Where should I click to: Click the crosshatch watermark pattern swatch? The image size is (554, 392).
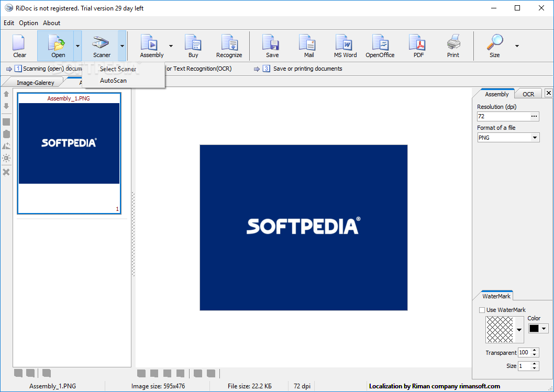[x=500, y=330]
